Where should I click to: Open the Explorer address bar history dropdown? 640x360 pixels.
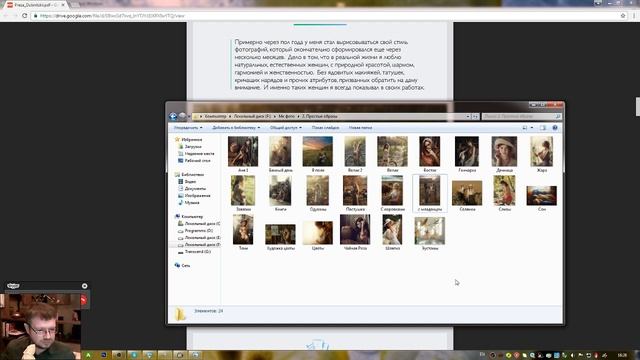click(x=468, y=117)
